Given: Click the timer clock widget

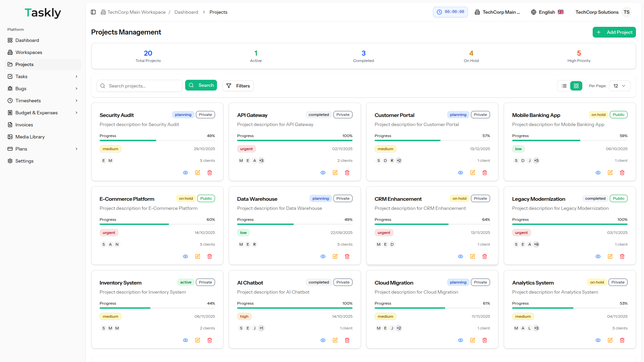Looking at the screenshot, I should [450, 12].
